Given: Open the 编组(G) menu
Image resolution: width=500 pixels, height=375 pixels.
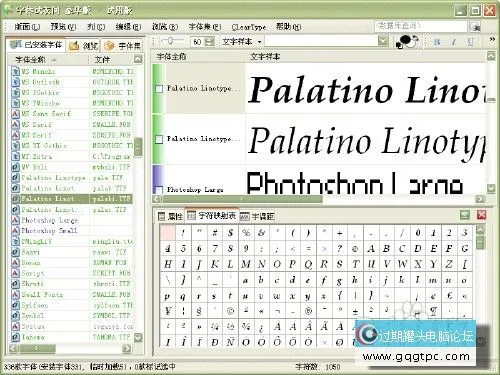Looking at the screenshot, I should (128, 27).
